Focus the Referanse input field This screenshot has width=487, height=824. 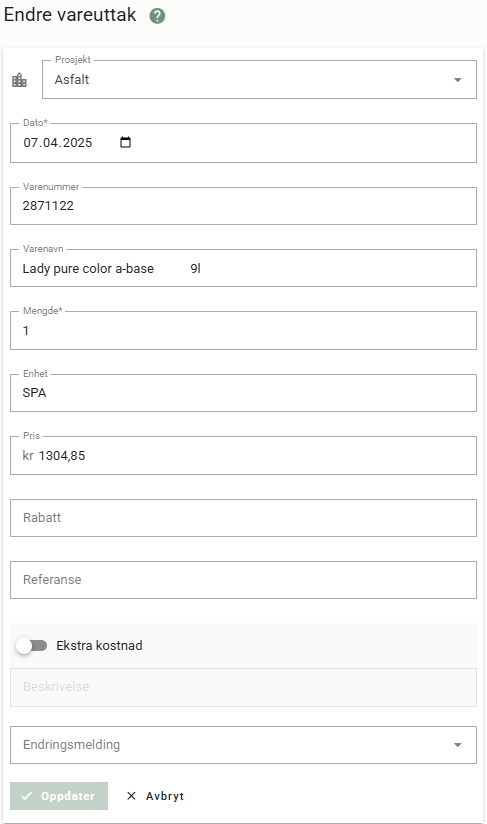[243, 580]
